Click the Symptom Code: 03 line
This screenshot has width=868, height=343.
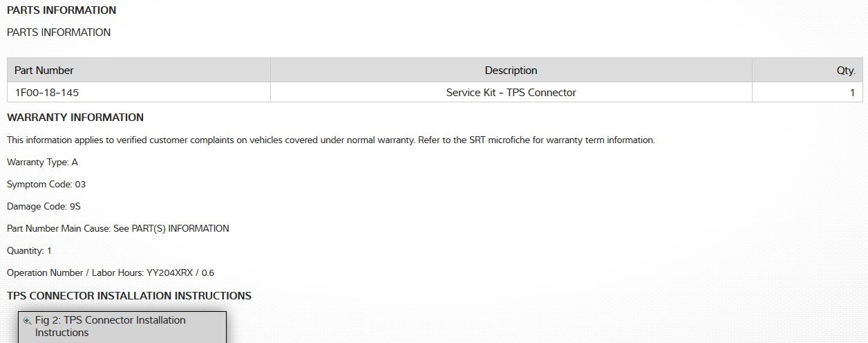46,185
